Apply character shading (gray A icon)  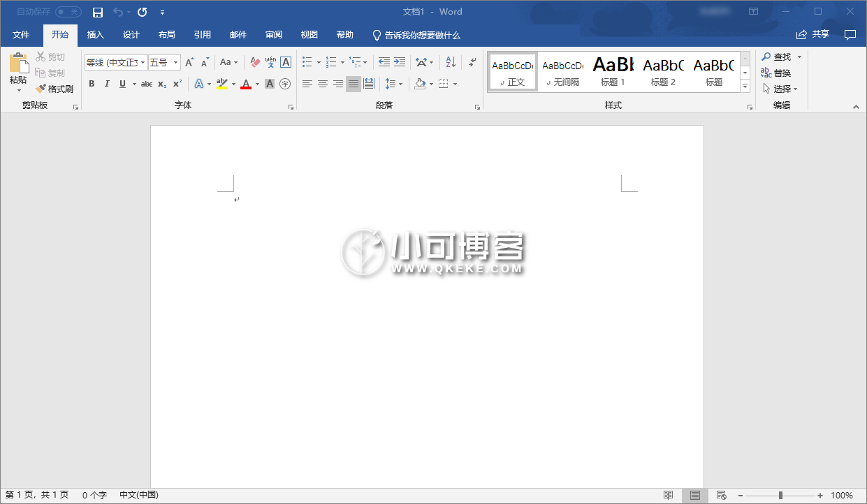(270, 84)
